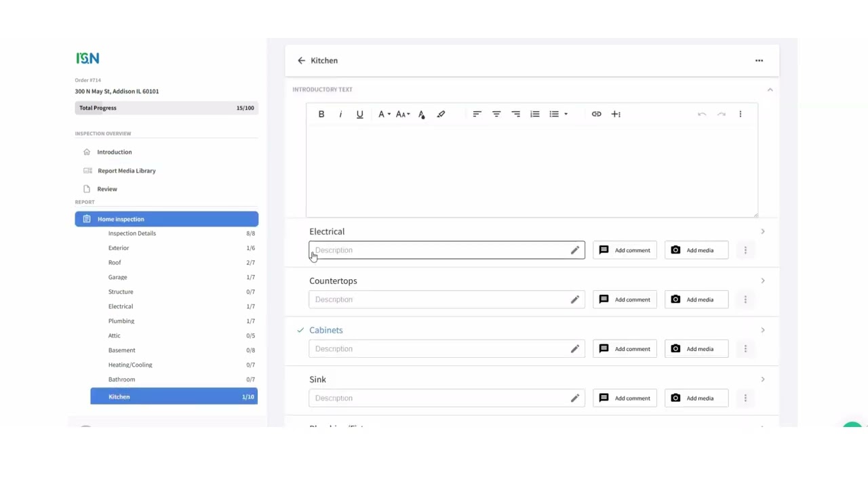868x488 pixels.
Task: Expand the Cabinets item chevron
Action: coord(762,330)
